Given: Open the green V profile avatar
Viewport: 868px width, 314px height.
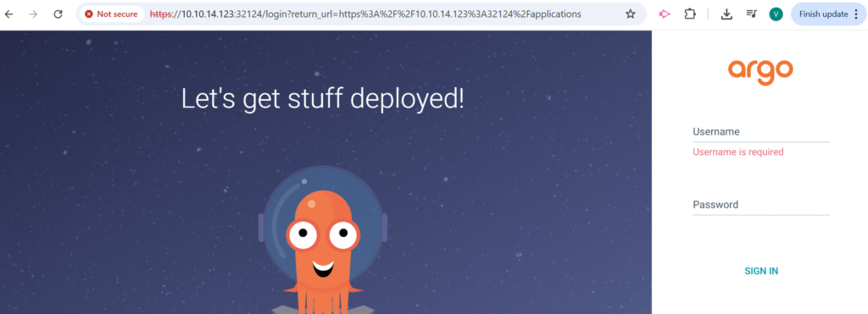Looking at the screenshot, I should [x=776, y=14].
